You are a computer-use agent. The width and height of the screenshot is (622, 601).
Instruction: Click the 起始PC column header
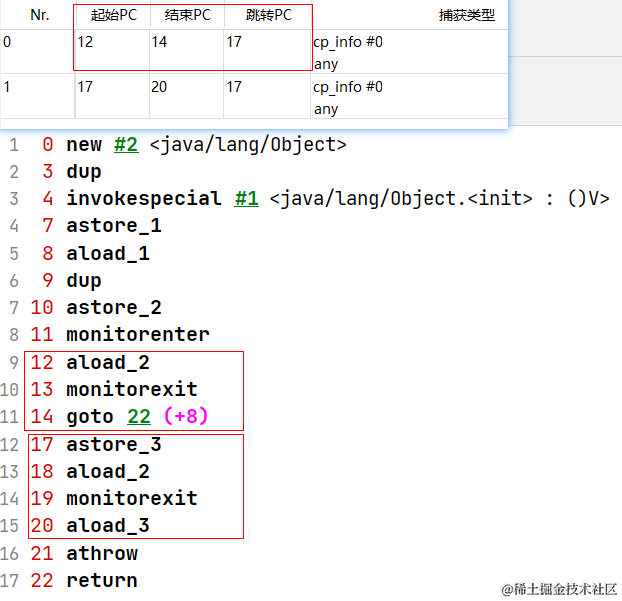[113, 15]
